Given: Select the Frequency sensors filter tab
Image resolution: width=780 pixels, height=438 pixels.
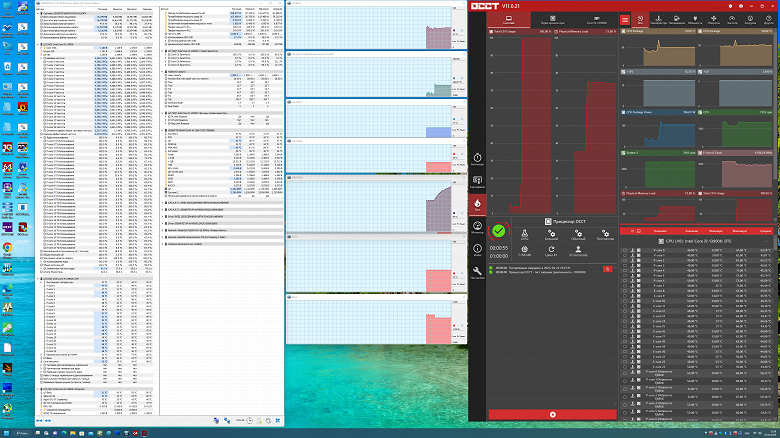Looking at the screenshot, I should point(732,20).
